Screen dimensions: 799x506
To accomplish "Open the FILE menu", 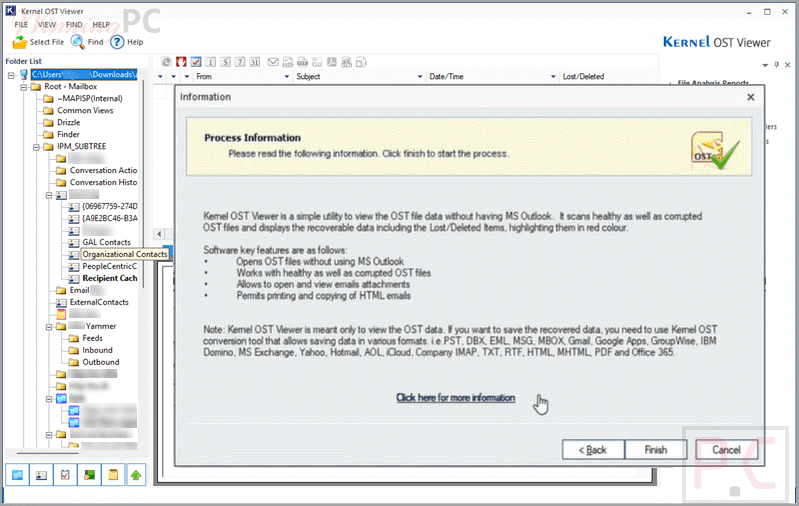I will 21,24.
